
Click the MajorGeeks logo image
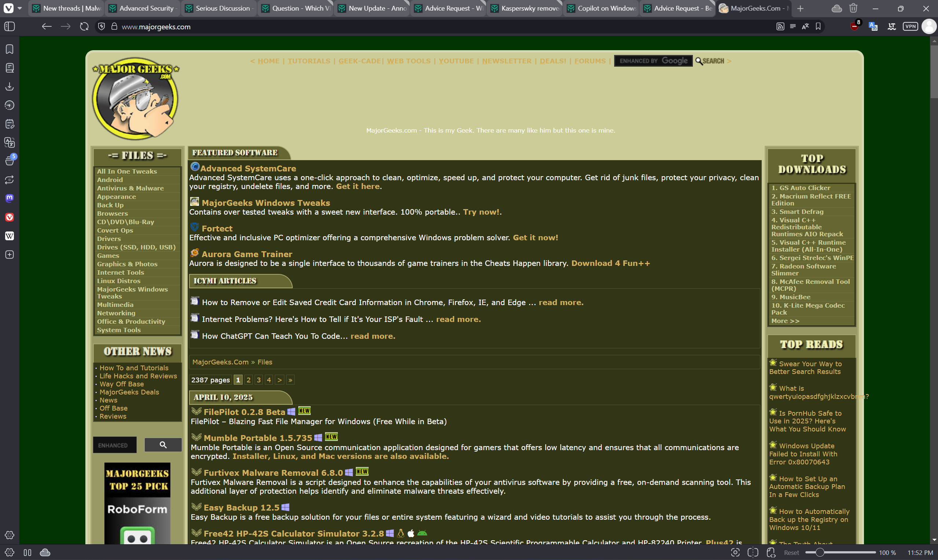136,99
